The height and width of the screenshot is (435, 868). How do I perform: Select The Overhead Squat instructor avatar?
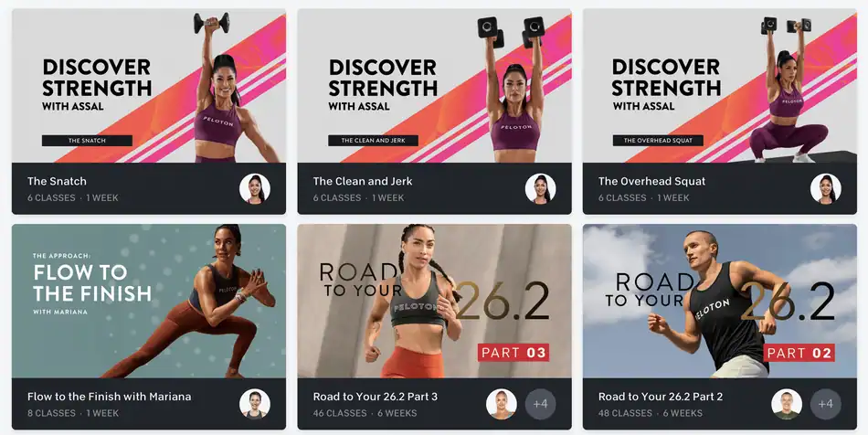(x=826, y=189)
